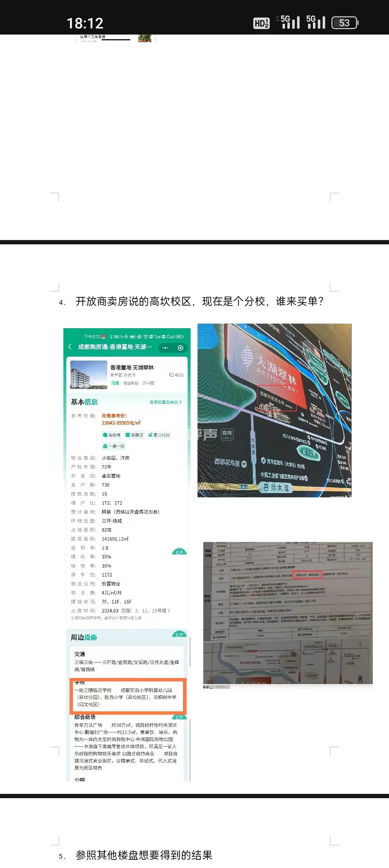
Task: Open the three-dot mini program menu
Action: click(x=165, y=348)
